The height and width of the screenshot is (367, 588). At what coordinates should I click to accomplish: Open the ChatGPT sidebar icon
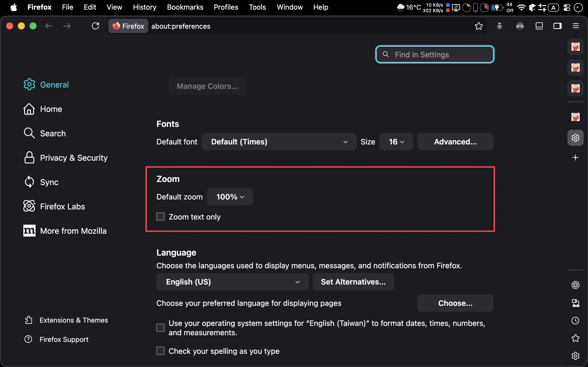575,285
